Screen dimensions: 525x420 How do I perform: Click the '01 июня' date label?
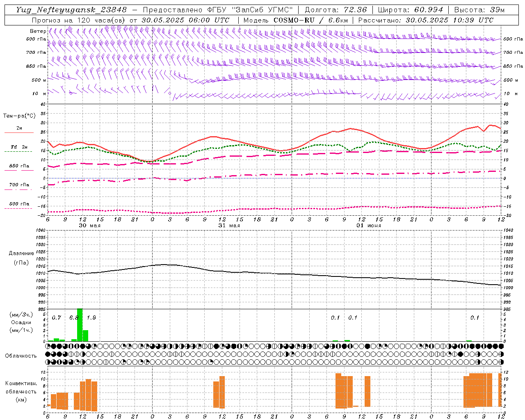(x=369, y=226)
